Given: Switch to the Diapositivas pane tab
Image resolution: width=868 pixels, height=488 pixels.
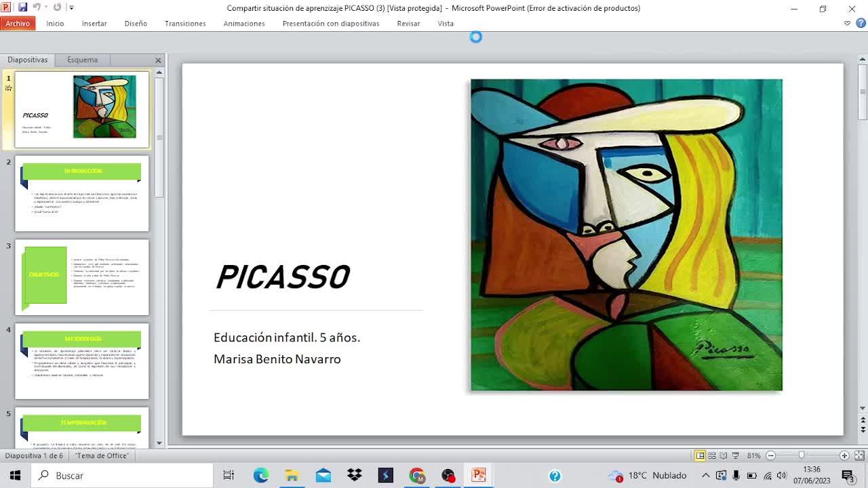Looking at the screenshot, I should pyautogui.click(x=28, y=60).
